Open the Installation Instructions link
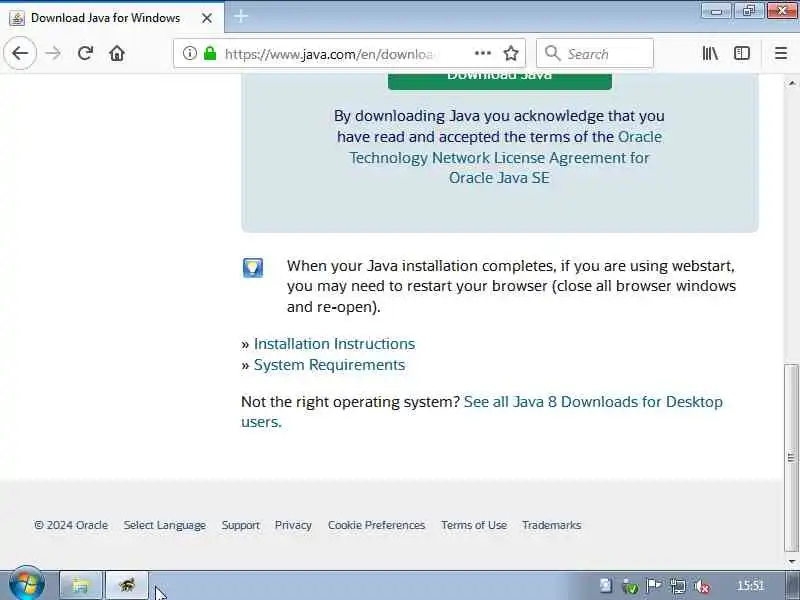The image size is (800, 600). (x=334, y=344)
